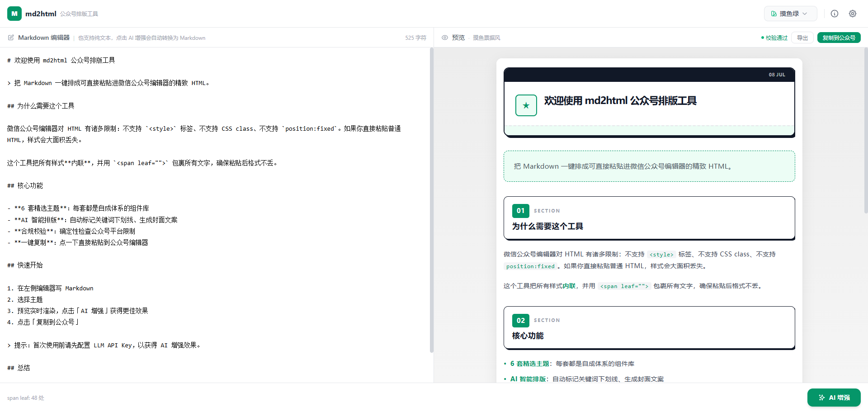Viewport: 868px width, 412px height.
Task: Click the green dashed quote block in preview
Action: [649, 166]
